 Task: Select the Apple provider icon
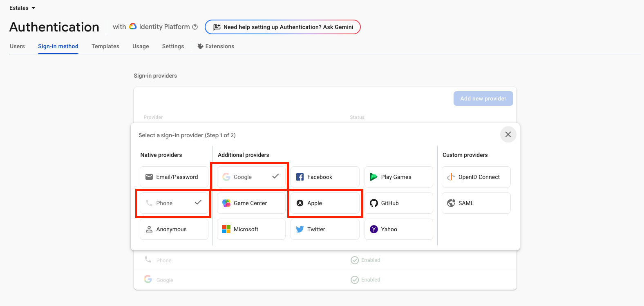point(300,203)
